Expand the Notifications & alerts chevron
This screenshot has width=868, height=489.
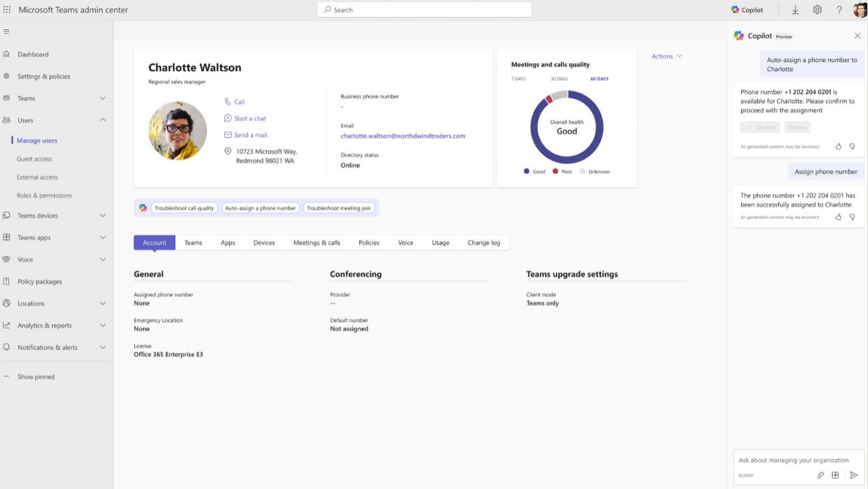coord(102,348)
